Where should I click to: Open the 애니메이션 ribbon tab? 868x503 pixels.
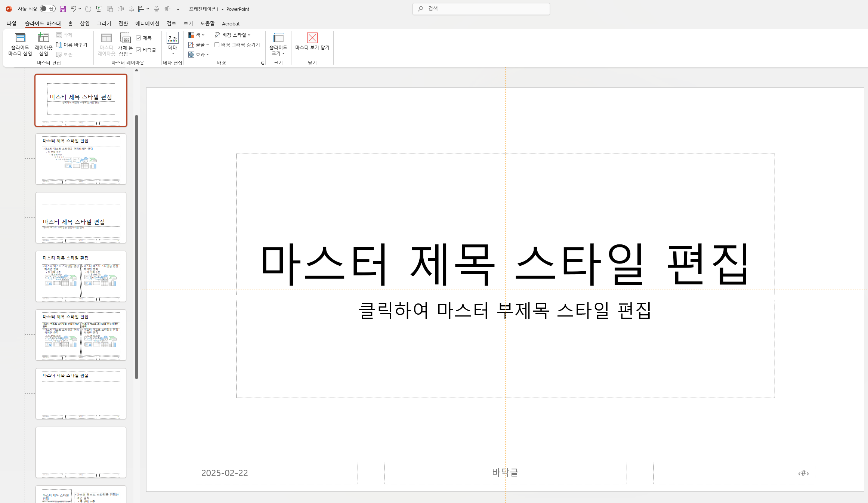tap(147, 24)
